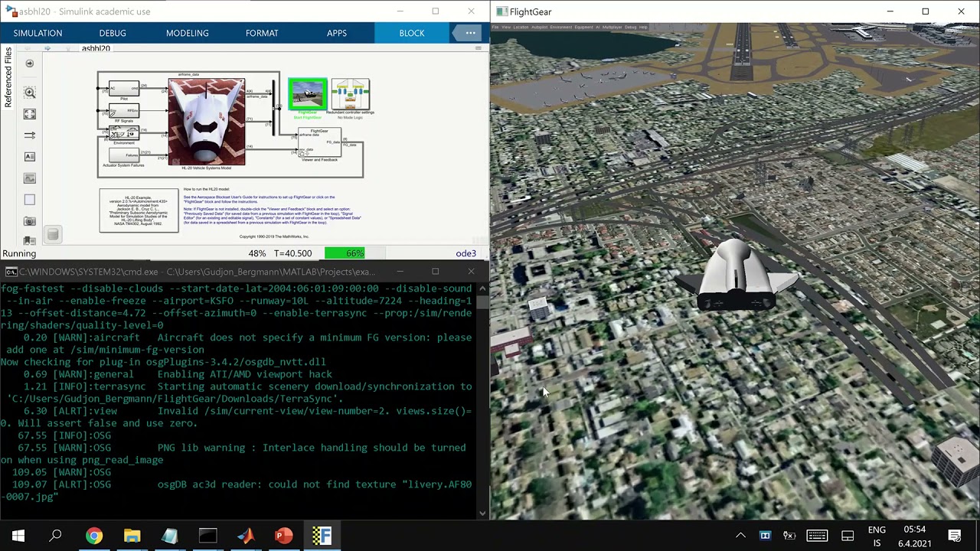Select the ashbl20 model breadcrumb tab
This screenshot has width=980, height=551.
pos(96,48)
